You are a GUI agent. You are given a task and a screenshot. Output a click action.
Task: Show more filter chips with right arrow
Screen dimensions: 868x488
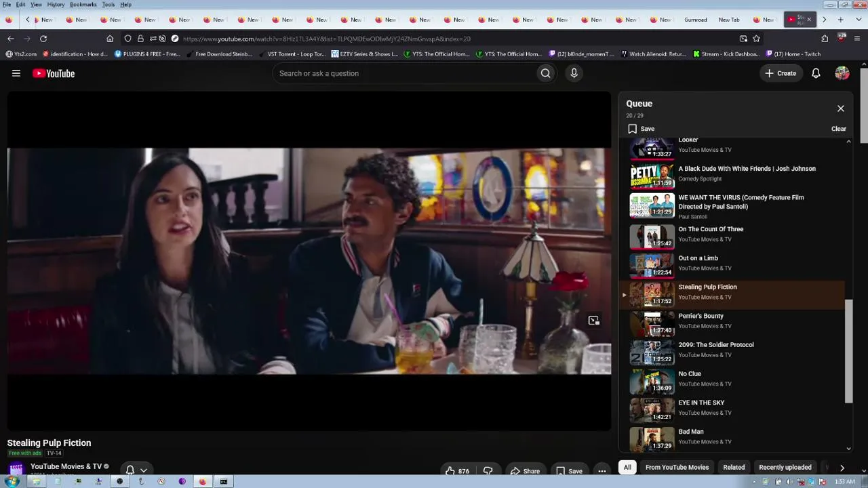pos(842,468)
